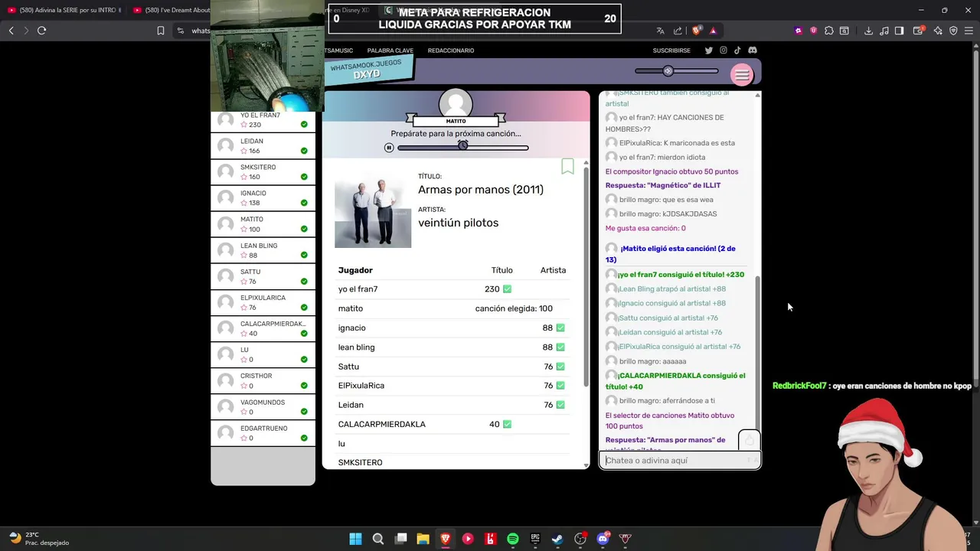This screenshot has width=980, height=551.
Task: Select player LEAN BLING in the leaderboard
Action: [263, 250]
